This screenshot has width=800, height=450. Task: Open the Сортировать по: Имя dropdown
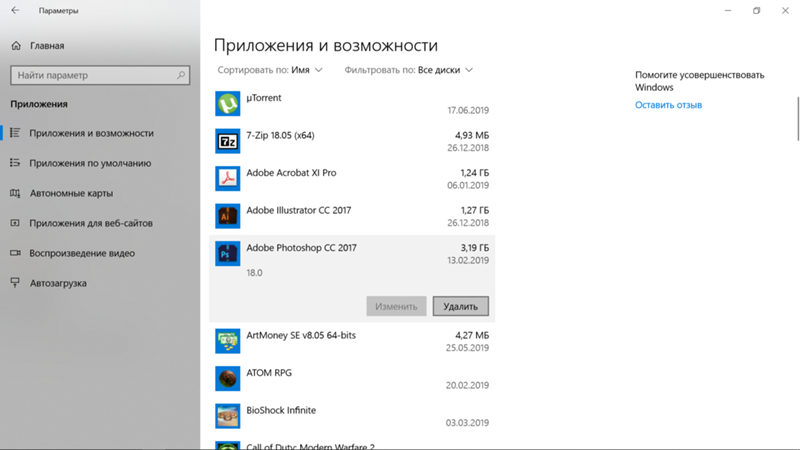point(270,70)
